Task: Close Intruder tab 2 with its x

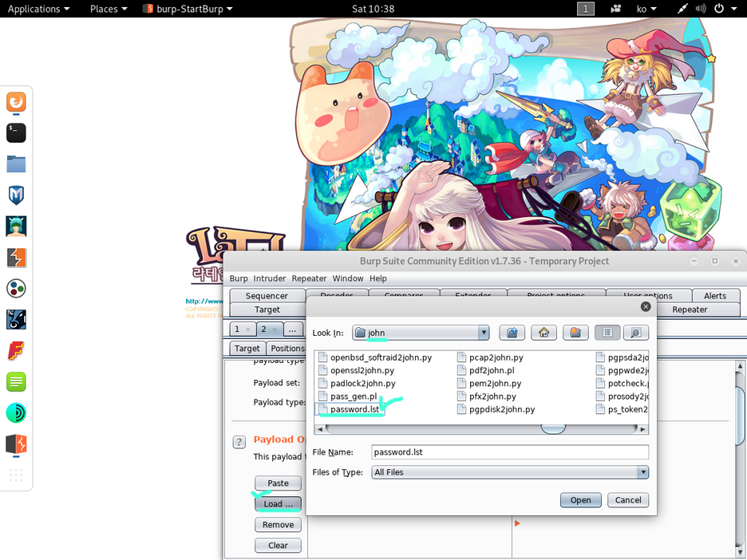Action: pos(275,329)
